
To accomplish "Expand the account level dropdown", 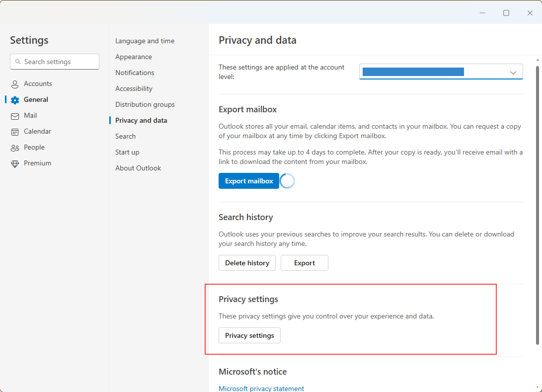I will pos(441,72).
